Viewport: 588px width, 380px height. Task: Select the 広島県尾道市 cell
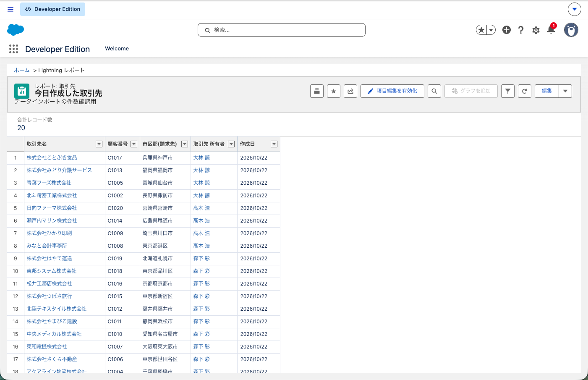(x=165, y=221)
